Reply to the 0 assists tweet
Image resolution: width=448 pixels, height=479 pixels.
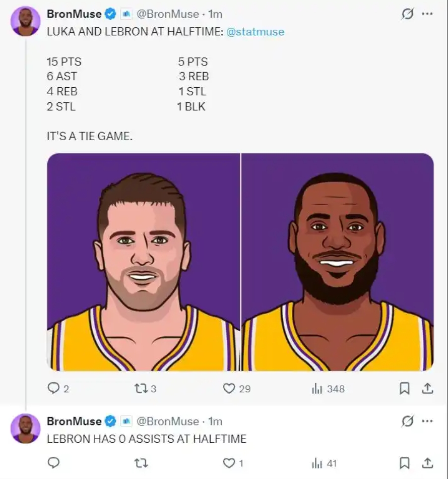pyautogui.click(x=54, y=463)
